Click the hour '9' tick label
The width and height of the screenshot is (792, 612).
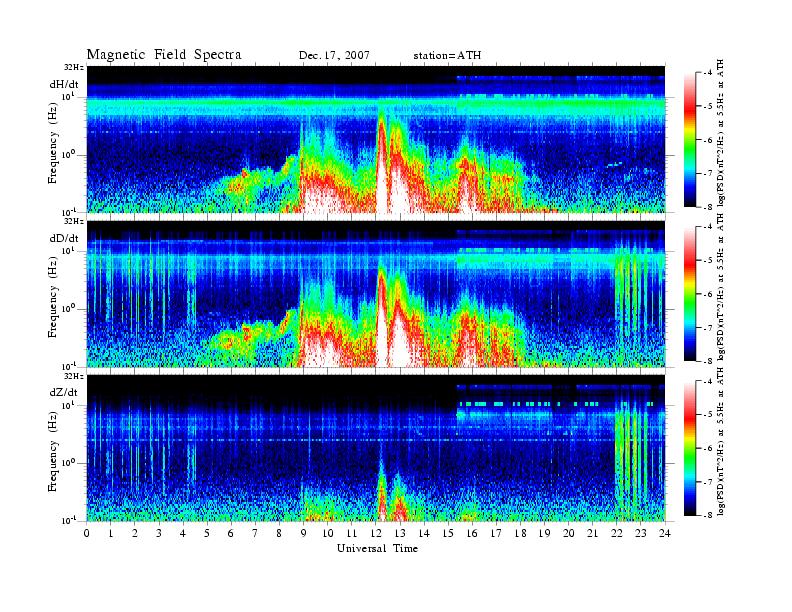click(x=304, y=533)
